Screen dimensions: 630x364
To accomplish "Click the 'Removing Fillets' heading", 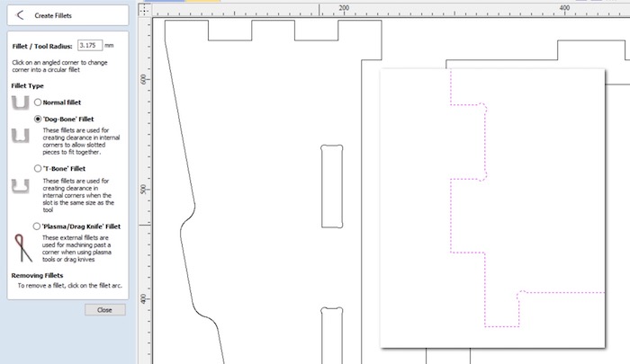I will click(x=37, y=275).
